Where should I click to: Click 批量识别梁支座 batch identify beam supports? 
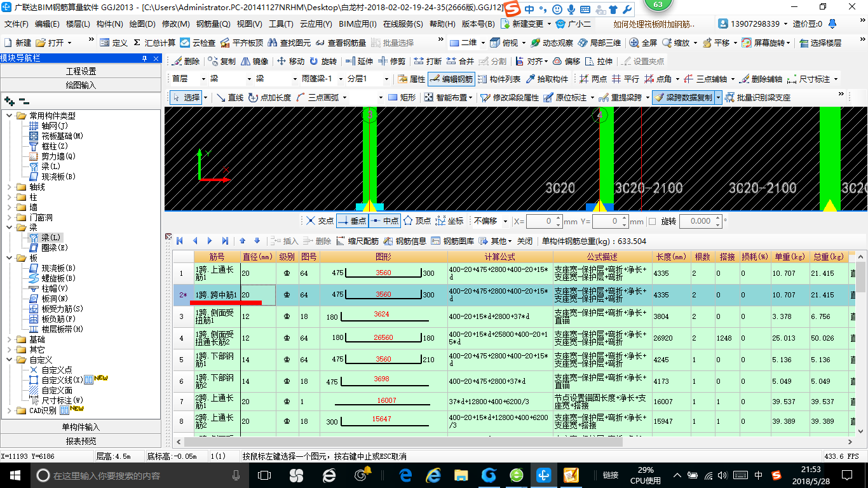[757, 97]
